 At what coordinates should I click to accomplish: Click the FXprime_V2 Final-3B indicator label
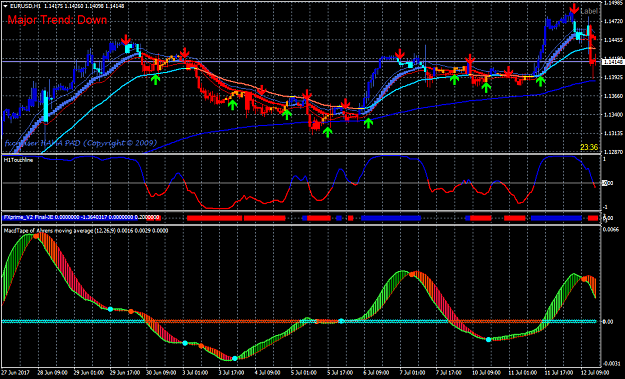28,218
